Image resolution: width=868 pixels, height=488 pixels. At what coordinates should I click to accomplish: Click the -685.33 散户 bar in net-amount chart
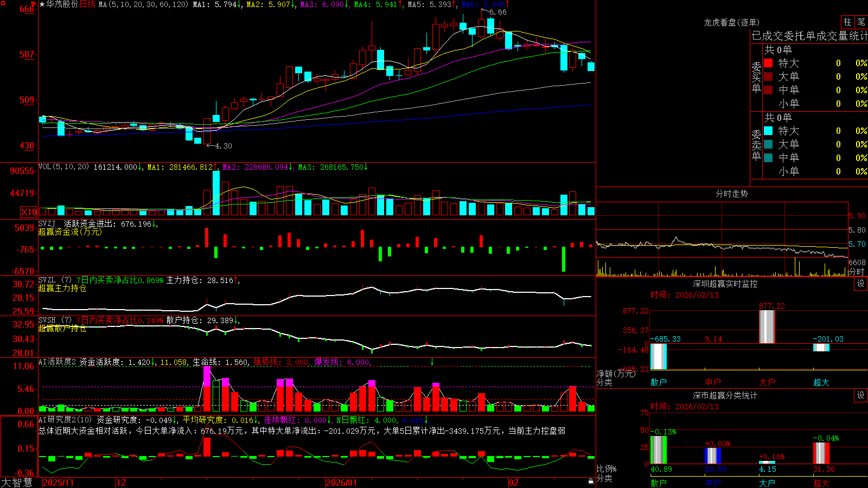(659, 356)
